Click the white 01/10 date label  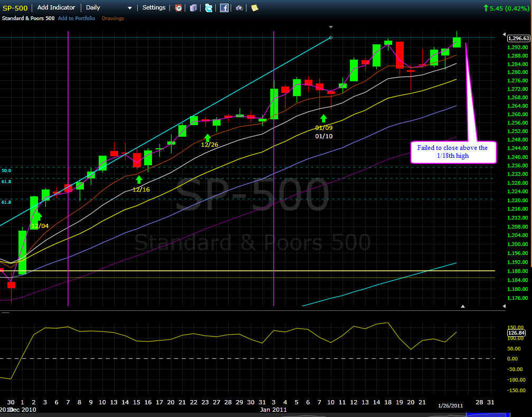pyautogui.click(x=324, y=136)
